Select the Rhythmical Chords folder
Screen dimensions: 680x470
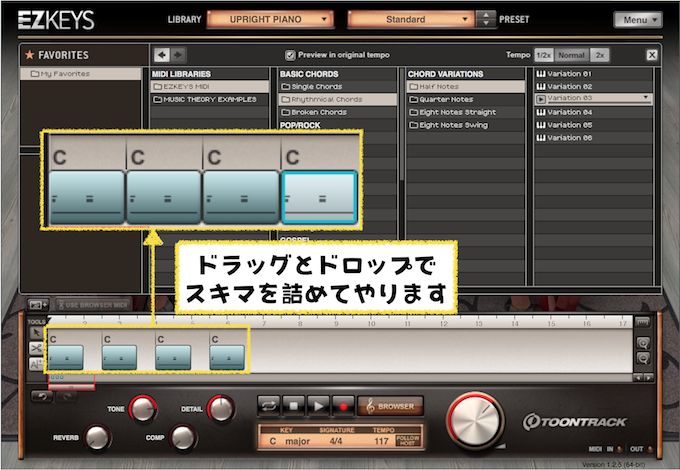337,99
